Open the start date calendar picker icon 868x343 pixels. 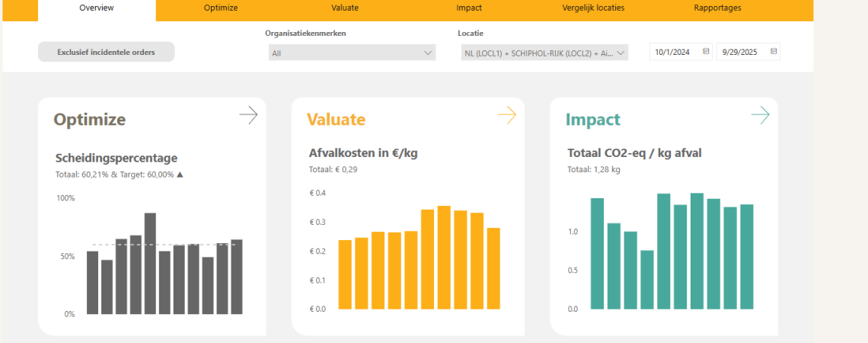[x=706, y=52]
